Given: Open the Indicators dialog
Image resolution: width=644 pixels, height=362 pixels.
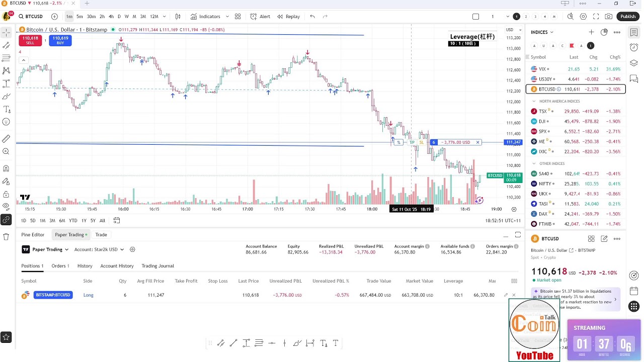Looking at the screenshot, I should click(205, 17).
